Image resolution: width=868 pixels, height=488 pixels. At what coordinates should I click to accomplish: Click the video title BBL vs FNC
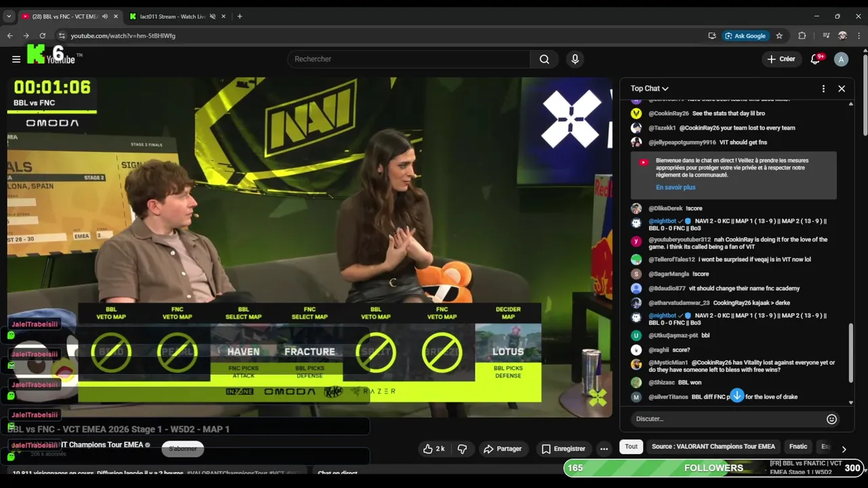click(x=119, y=429)
